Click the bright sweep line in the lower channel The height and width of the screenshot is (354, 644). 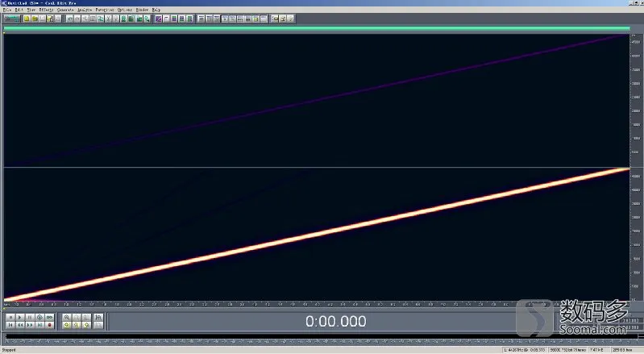point(316,235)
